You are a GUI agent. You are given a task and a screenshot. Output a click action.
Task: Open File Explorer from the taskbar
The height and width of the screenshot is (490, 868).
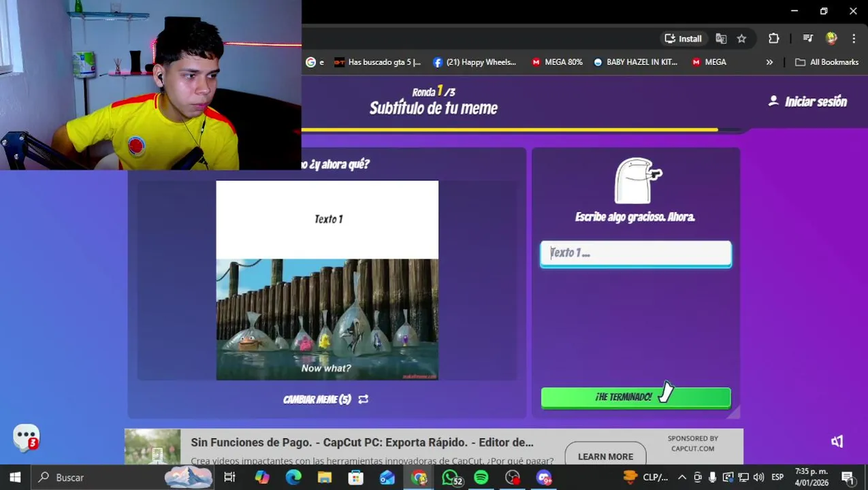325,478
